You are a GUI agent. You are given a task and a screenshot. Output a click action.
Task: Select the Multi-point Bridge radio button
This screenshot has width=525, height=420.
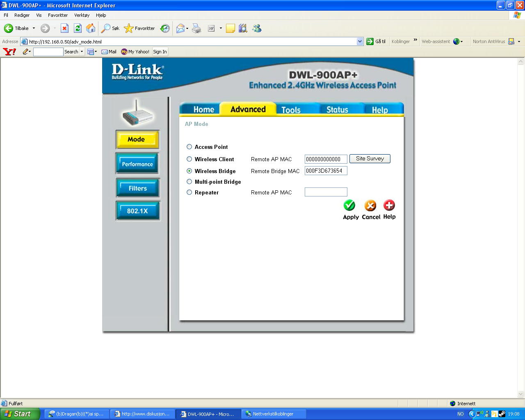pyautogui.click(x=189, y=182)
